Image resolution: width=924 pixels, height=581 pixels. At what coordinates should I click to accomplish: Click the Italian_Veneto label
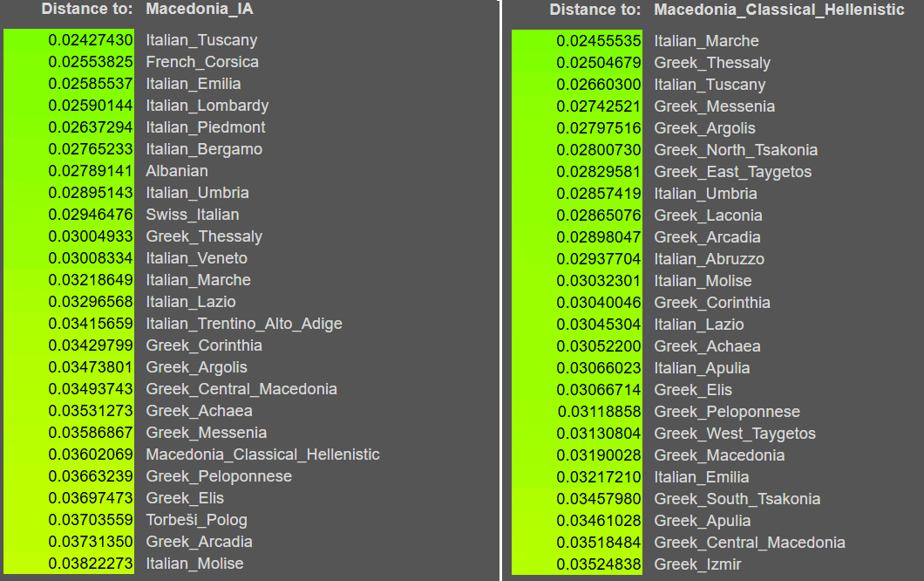(196, 258)
